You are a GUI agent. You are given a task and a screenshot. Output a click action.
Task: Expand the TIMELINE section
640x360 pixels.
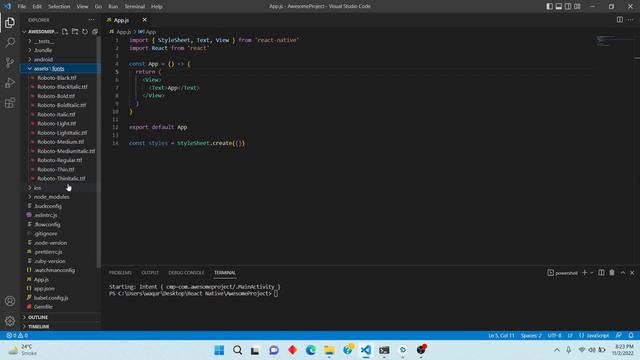coord(60,327)
